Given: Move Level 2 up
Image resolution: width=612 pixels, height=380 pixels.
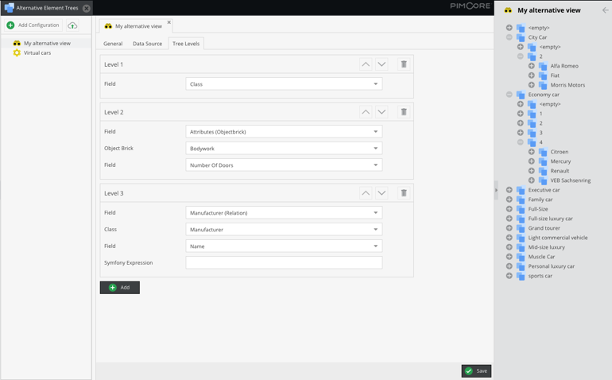Looking at the screenshot, I should [x=365, y=112].
